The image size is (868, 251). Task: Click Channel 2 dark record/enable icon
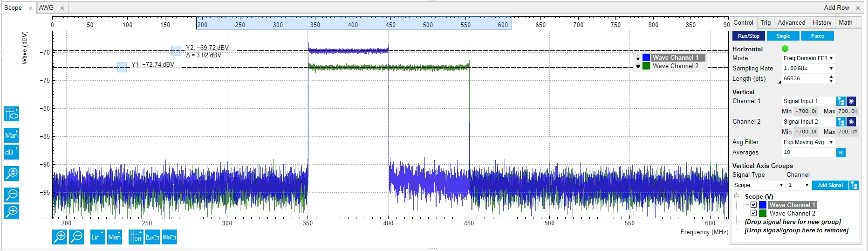[x=851, y=122]
